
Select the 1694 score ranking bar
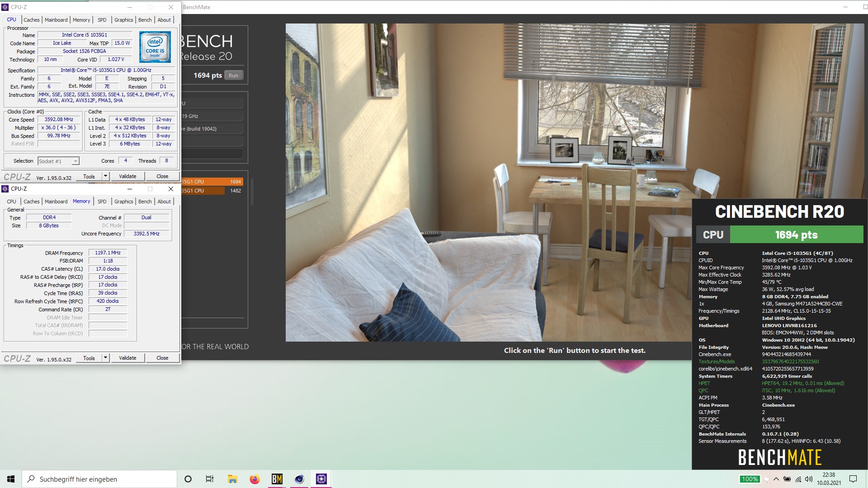pos(212,182)
